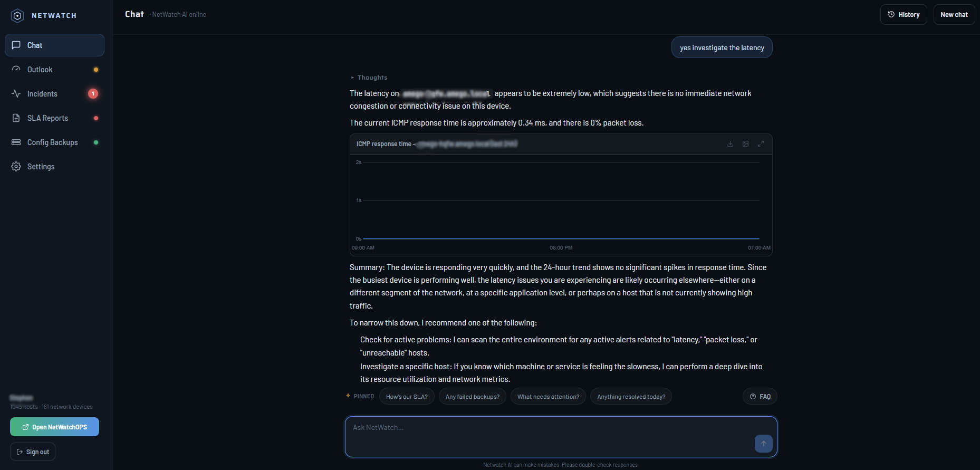
Task: Expand the ICMP chart to fullscreen
Action: [x=761, y=144]
